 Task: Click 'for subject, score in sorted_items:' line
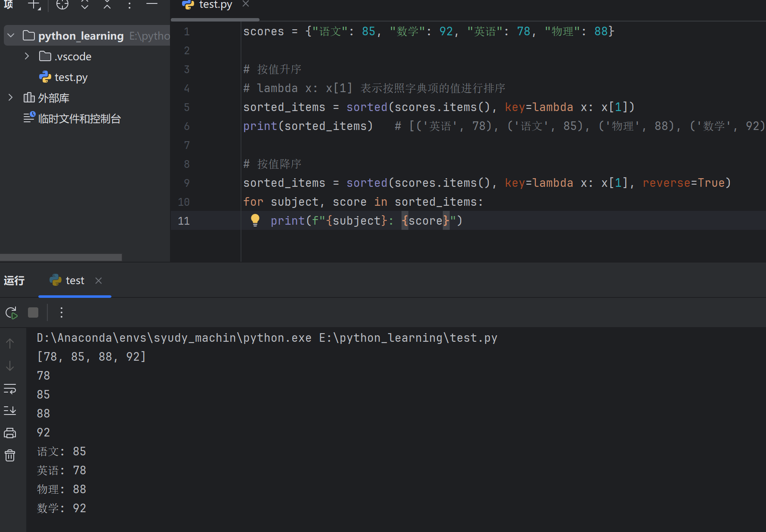click(x=363, y=202)
